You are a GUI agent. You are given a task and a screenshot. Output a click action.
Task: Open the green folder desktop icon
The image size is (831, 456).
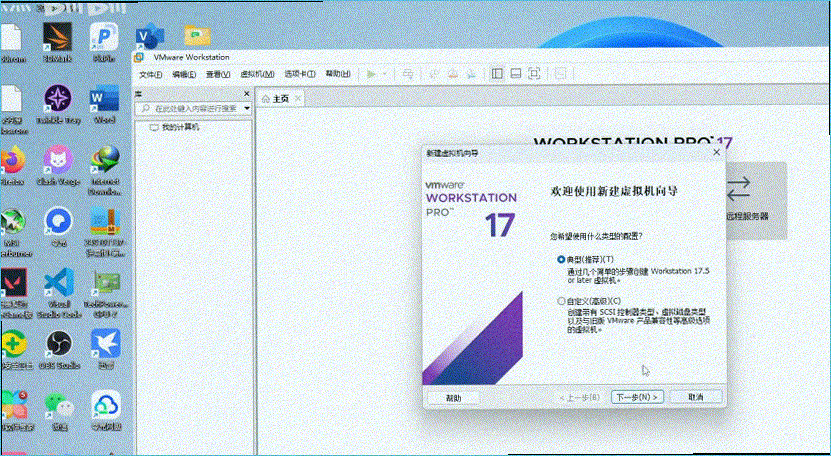coord(197,36)
